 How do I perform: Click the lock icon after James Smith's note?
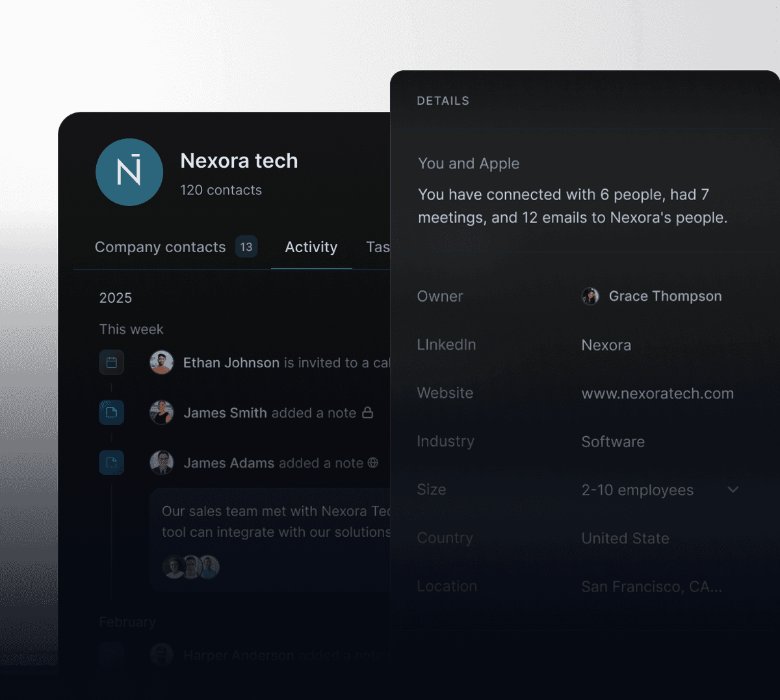click(x=368, y=412)
